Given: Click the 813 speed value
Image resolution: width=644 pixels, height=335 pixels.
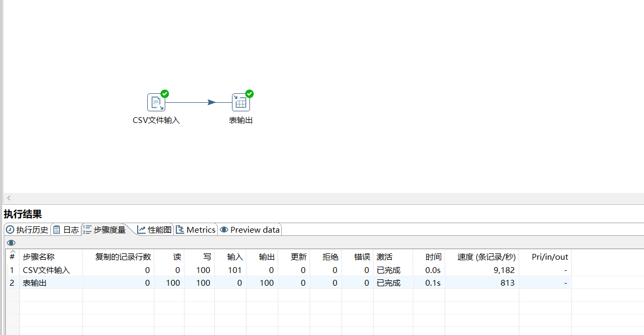Looking at the screenshot, I should [507, 283].
